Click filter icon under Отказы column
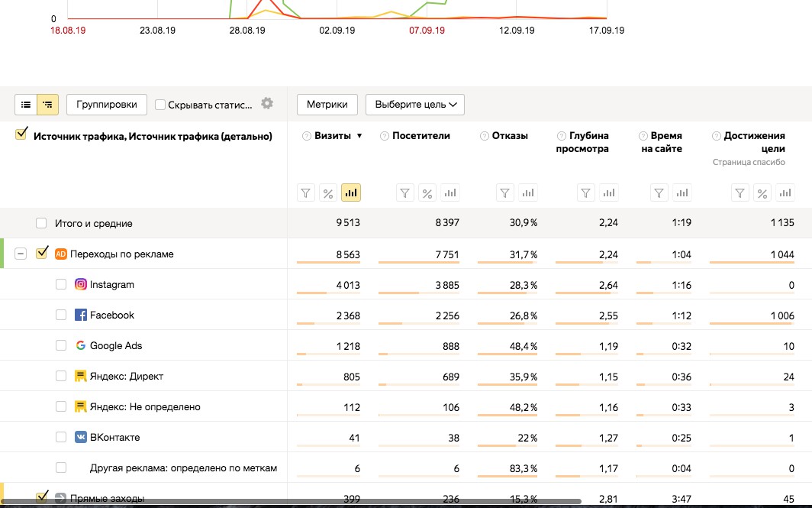Viewport: 812px width, 508px height. [505, 193]
